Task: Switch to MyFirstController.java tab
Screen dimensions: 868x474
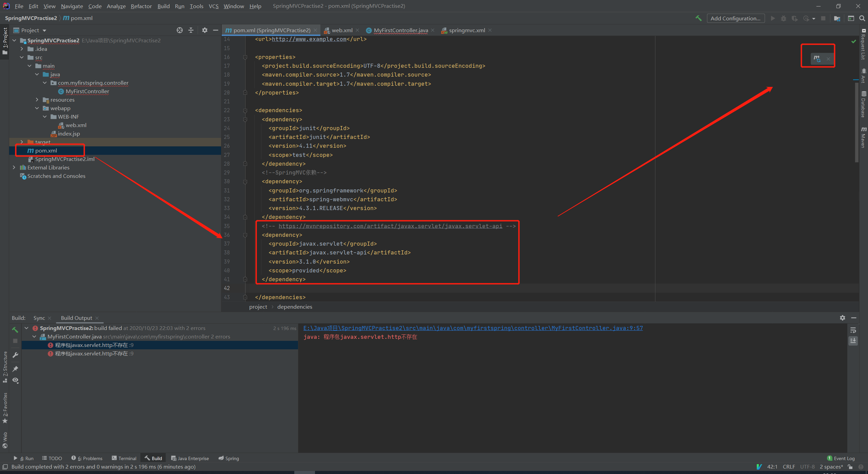Action: [x=400, y=30]
